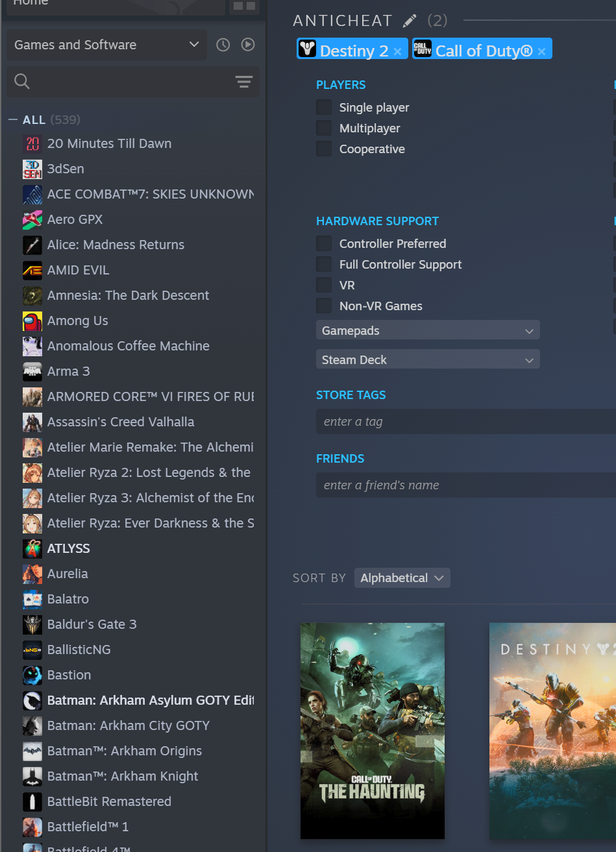Open the Gamepads dropdown
This screenshot has width=616, height=852.
pyautogui.click(x=428, y=330)
